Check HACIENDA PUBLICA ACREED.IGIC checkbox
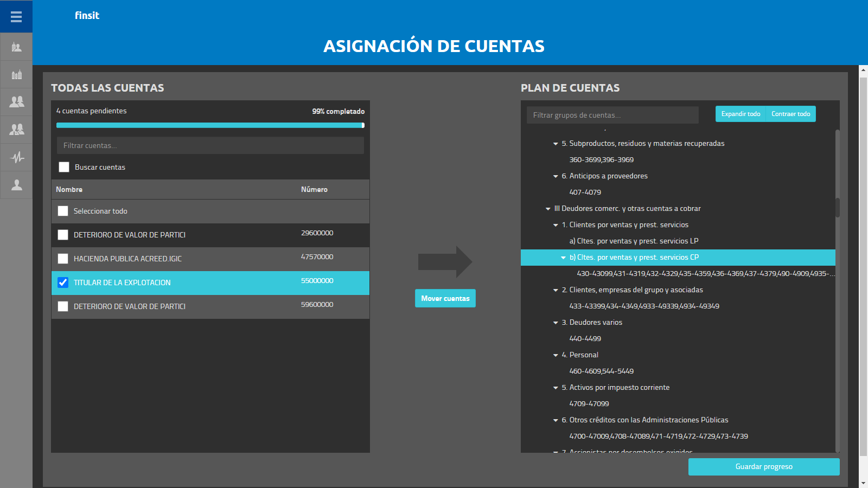 (63, 259)
